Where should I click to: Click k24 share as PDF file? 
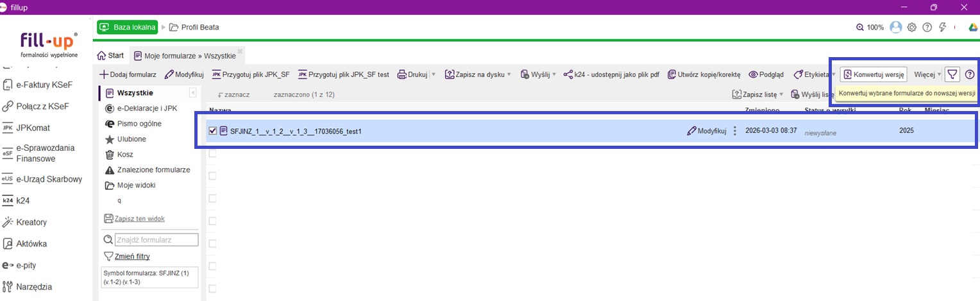click(612, 74)
